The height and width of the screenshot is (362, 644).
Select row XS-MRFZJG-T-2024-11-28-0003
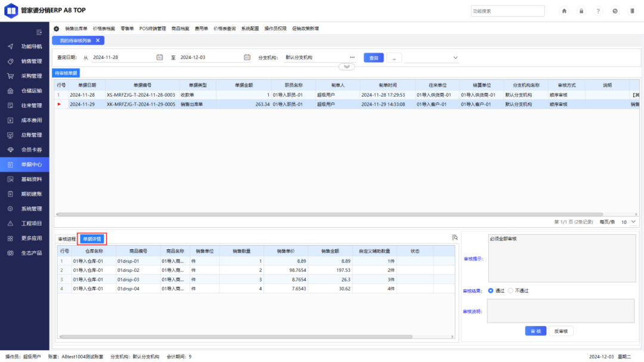346,95
